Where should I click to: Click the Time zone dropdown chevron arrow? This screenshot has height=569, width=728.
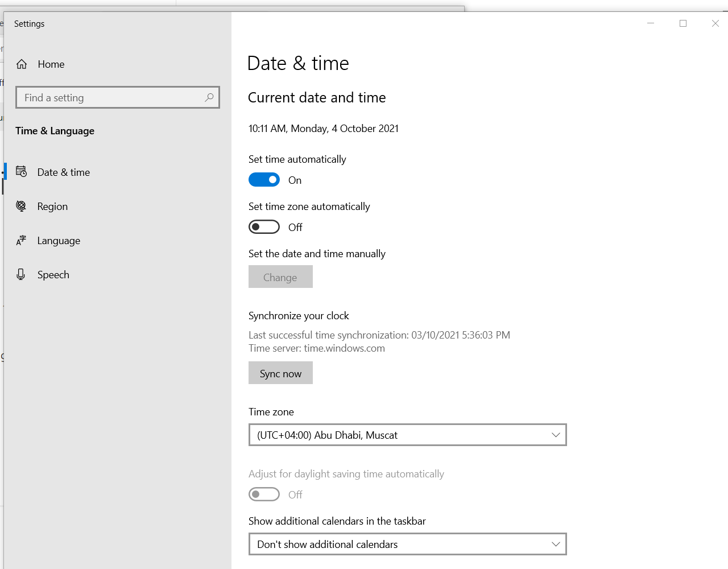click(556, 435)
